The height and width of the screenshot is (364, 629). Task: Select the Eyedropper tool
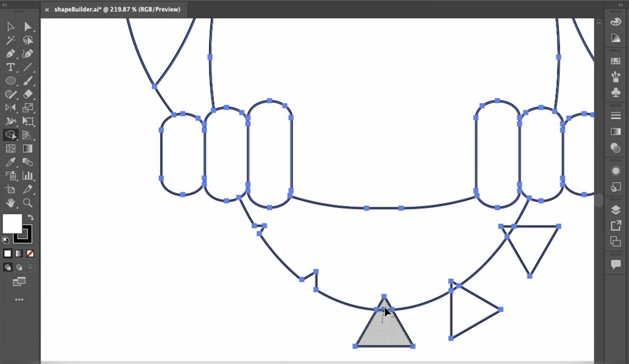11,162
